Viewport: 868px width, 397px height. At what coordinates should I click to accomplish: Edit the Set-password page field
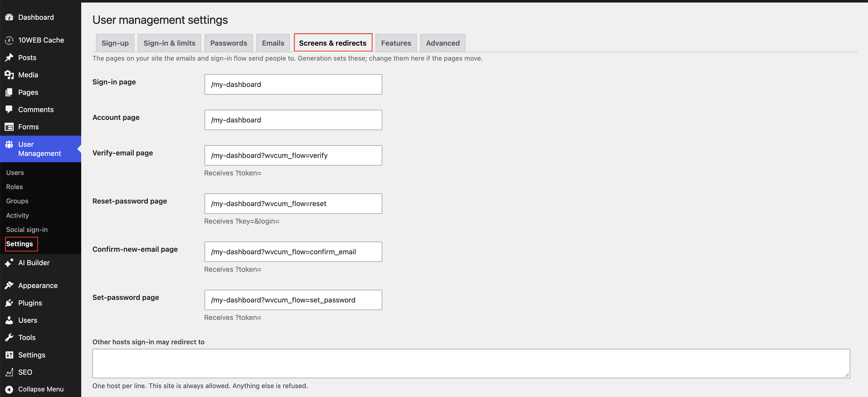click(x=293, y=300)
